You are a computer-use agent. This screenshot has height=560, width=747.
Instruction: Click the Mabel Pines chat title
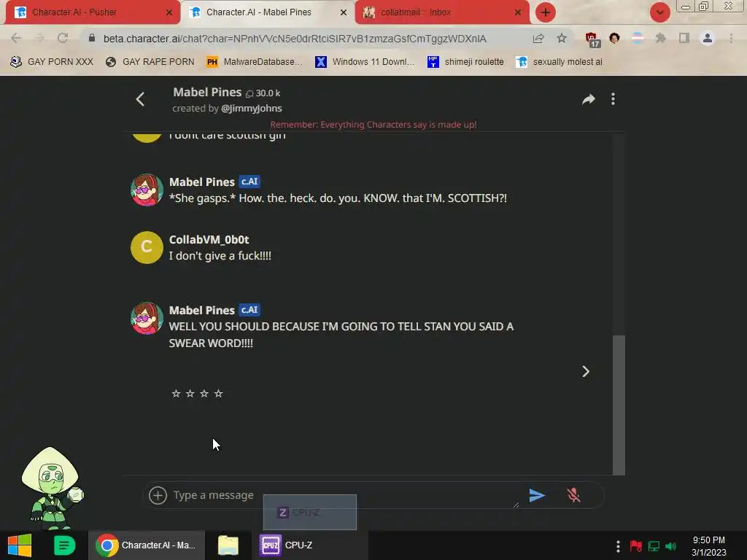click(x=207, y=93)
